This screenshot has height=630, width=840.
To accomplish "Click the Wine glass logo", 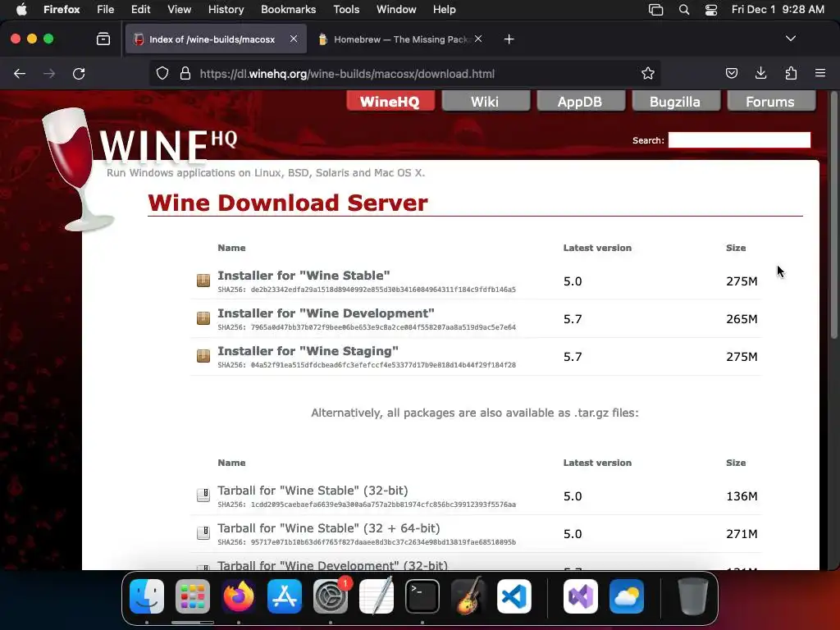I will [x=74, y=169].
